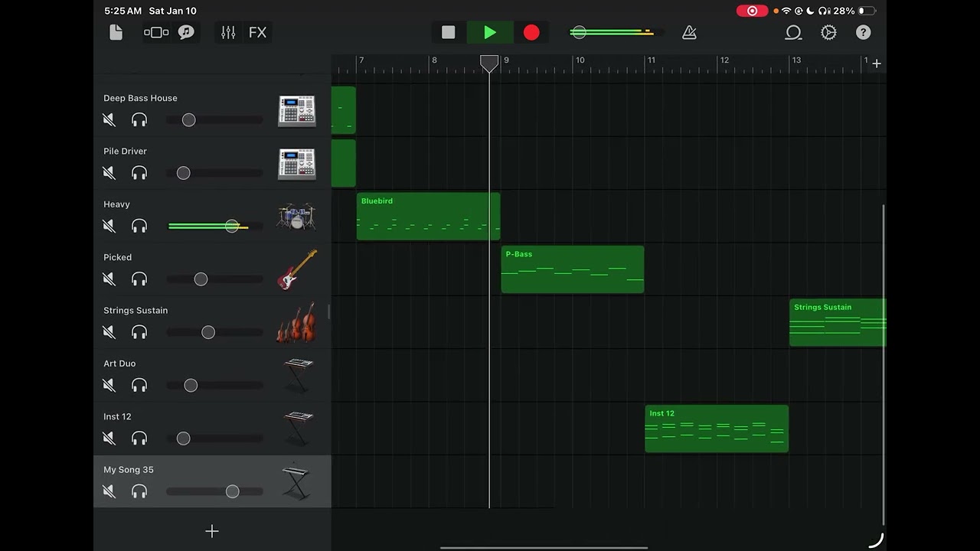Add a new track with plus button
This screenshot has width=980, height=551.
212,531
